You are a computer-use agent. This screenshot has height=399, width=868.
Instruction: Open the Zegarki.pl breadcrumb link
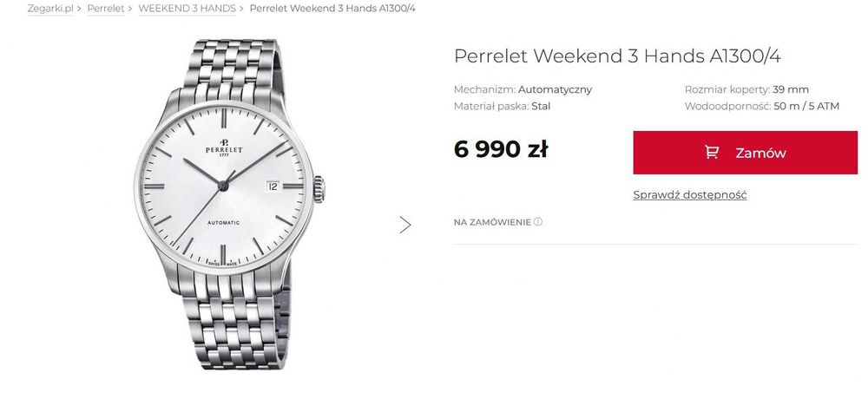pos(50,9)
